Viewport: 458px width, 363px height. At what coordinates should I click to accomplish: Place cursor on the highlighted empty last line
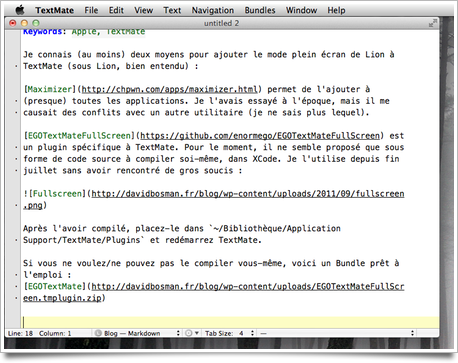230,322
